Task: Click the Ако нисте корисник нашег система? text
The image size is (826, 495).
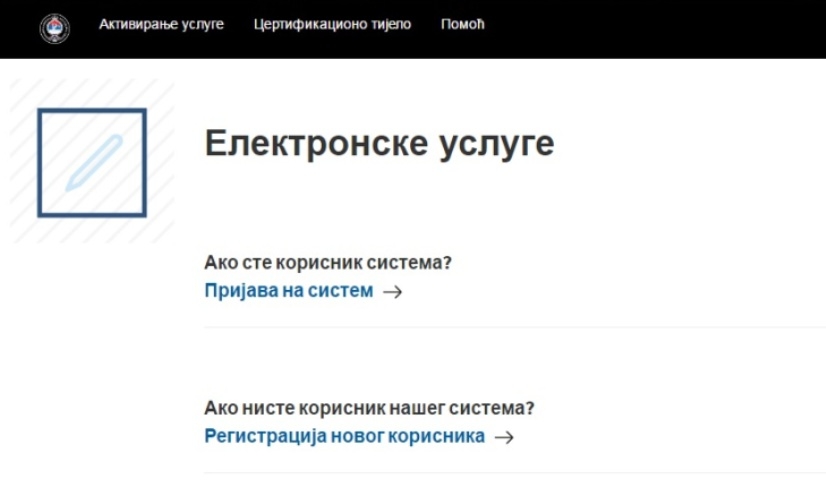Action: [369, 408]
